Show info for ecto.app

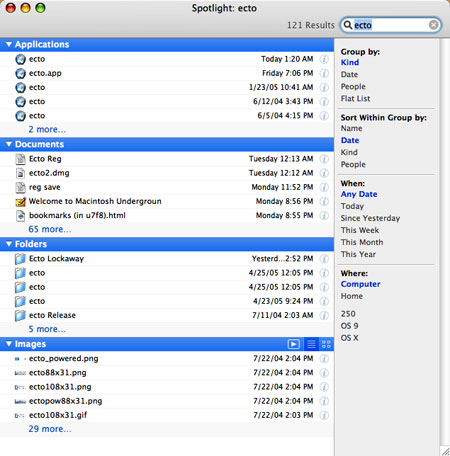(324, 73)
